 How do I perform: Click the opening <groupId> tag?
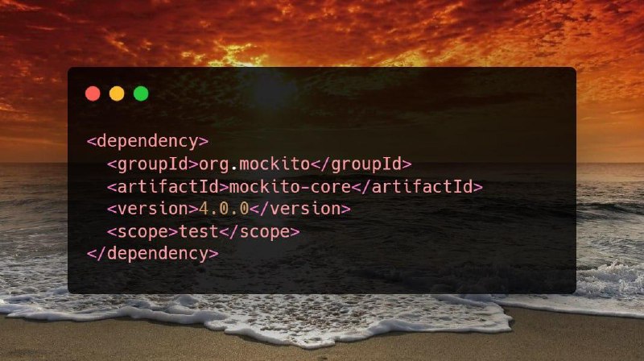[x=153, y=164]
